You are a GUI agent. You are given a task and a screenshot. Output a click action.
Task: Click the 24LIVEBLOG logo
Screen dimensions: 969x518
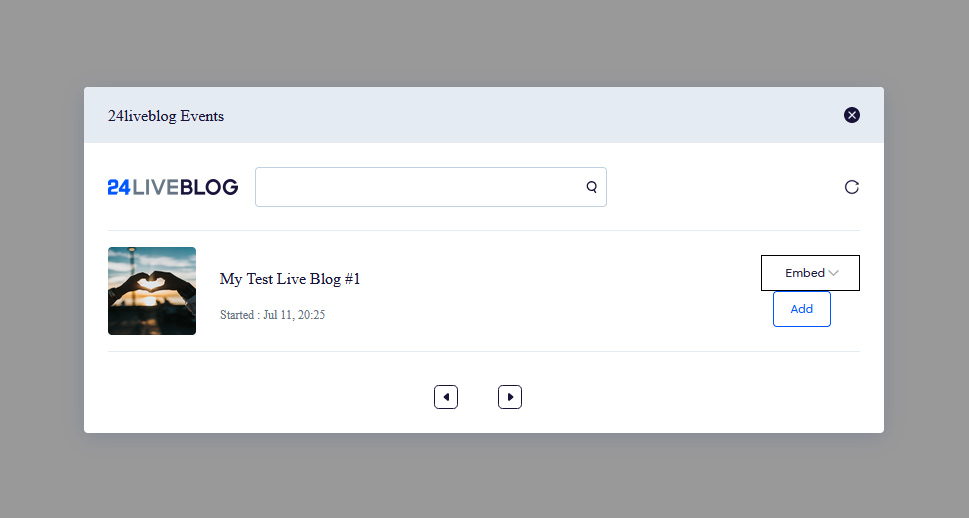(173, 187)
